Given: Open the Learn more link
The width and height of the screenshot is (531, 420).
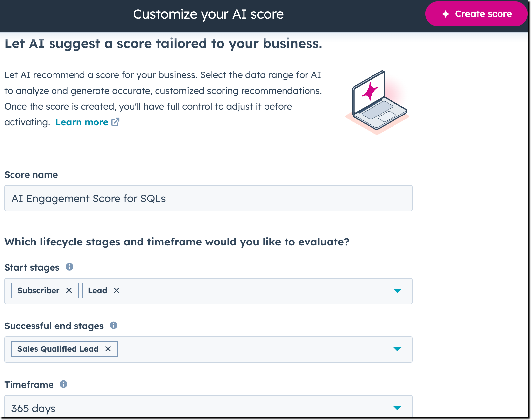Looking at the screenshot, I should tap(82, 122).
